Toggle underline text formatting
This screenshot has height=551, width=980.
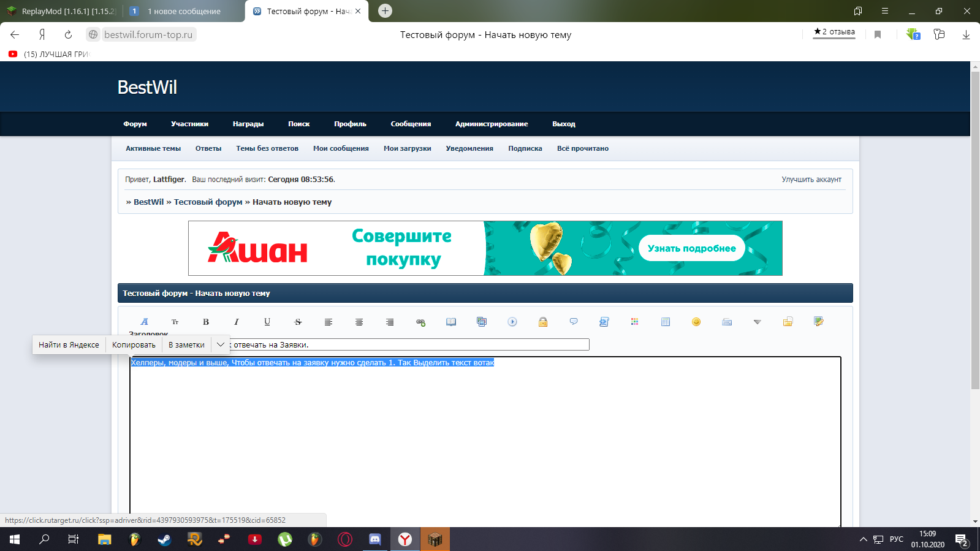[267, 322]
